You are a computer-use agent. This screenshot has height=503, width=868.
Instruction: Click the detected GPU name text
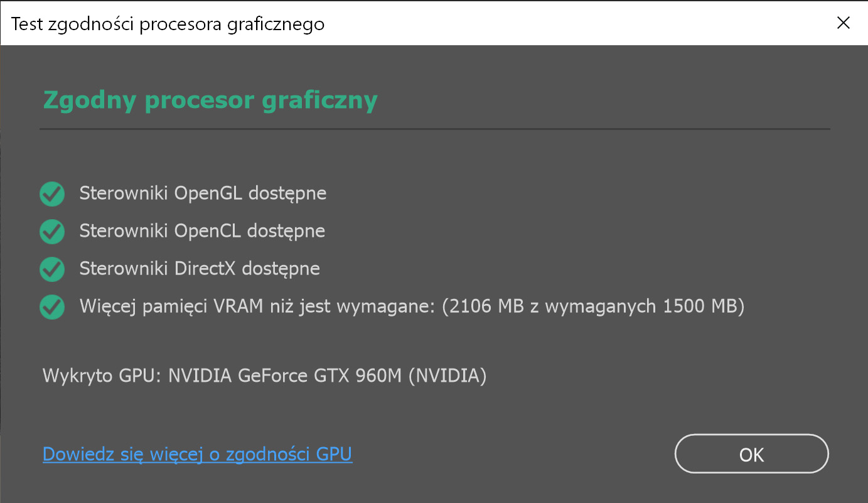tap(264, 376)
